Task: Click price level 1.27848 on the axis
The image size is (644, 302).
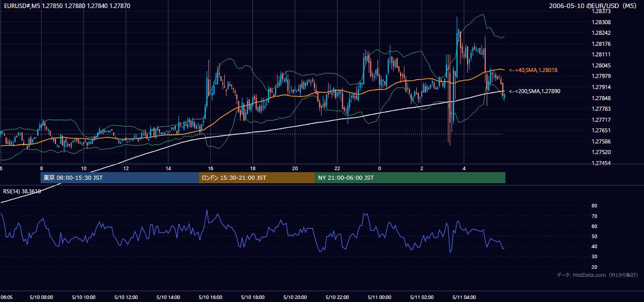Action: click(x=601, y=98)
